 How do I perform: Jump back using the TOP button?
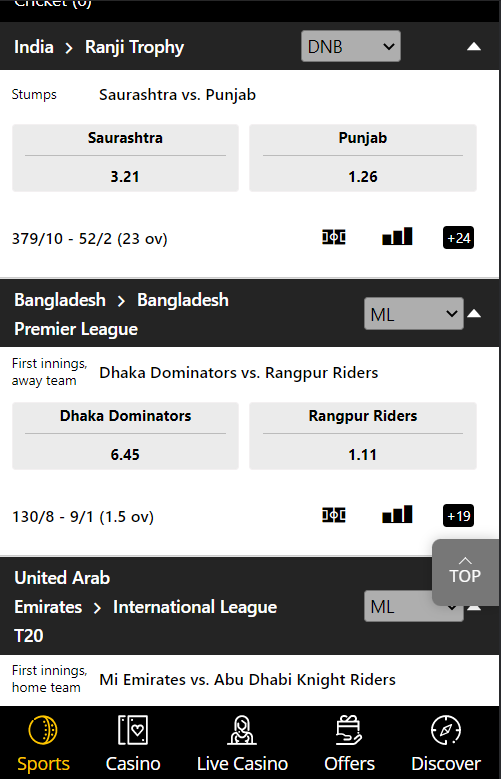tap(466, 572)
